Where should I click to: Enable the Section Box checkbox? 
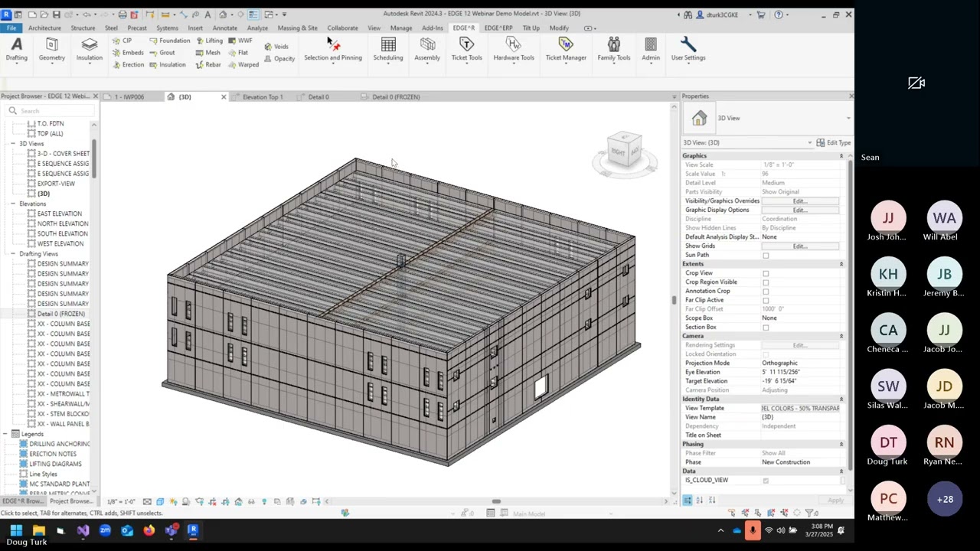click(766, 328)
